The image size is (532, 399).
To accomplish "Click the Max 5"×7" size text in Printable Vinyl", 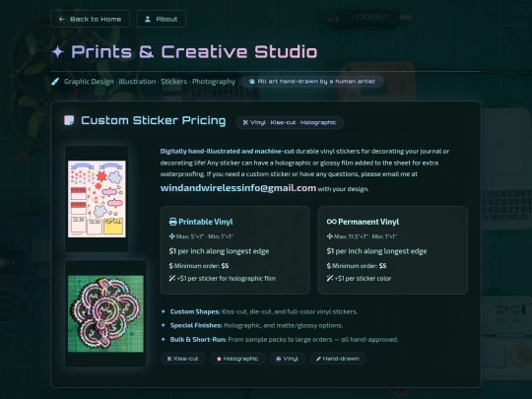I will (205, 236).
